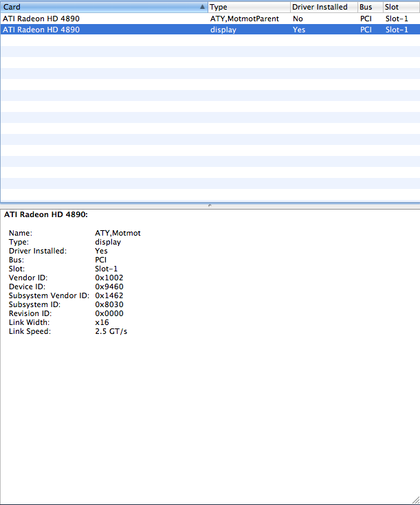
Task: Click the display type cell in selected row
Action: 223,30
